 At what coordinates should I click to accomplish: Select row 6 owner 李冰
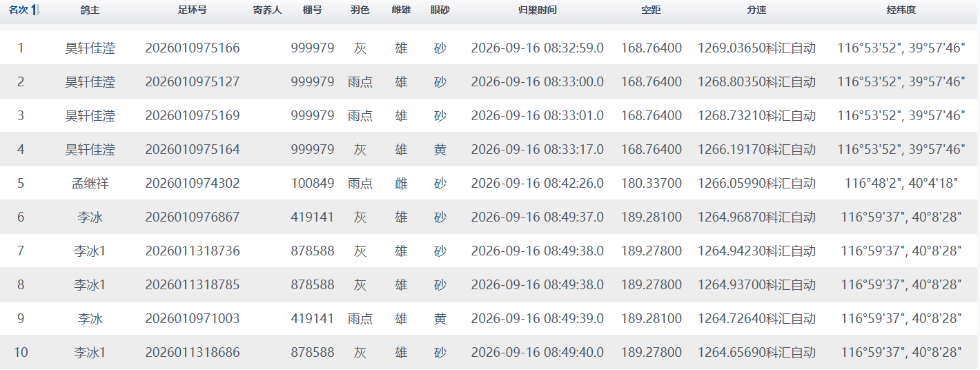pyautogui.click(x=90, y=217)
